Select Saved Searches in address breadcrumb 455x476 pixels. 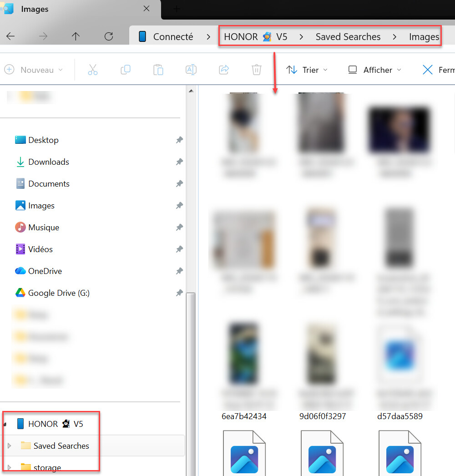point(348,37)
